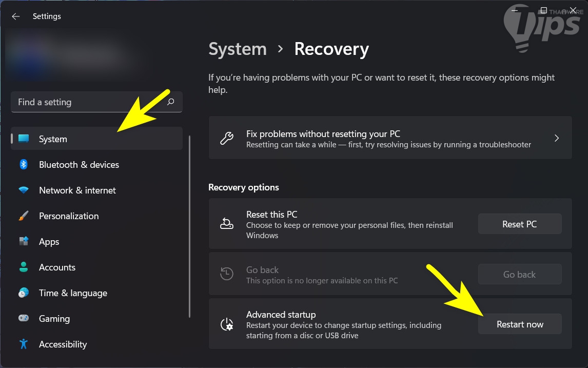This screenshot has width=588, height=368.
Task: Click the Gaming controller icon
Action: [x=24, y=319]
